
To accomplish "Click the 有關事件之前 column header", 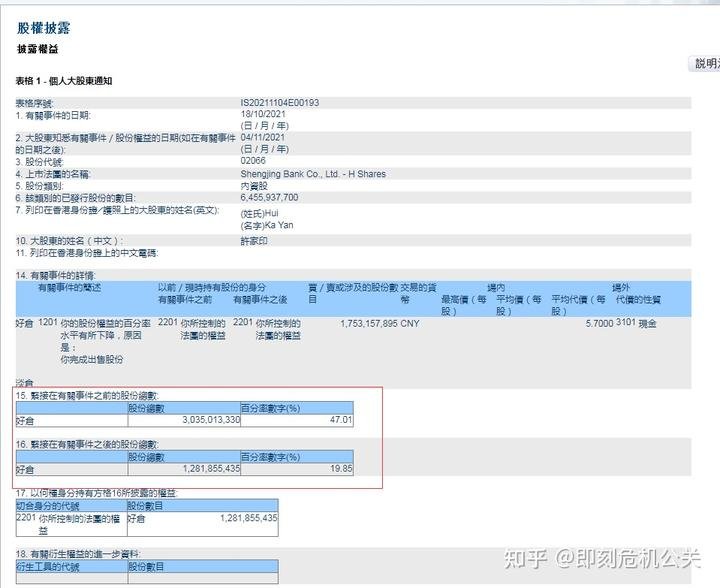I will 185,300.
